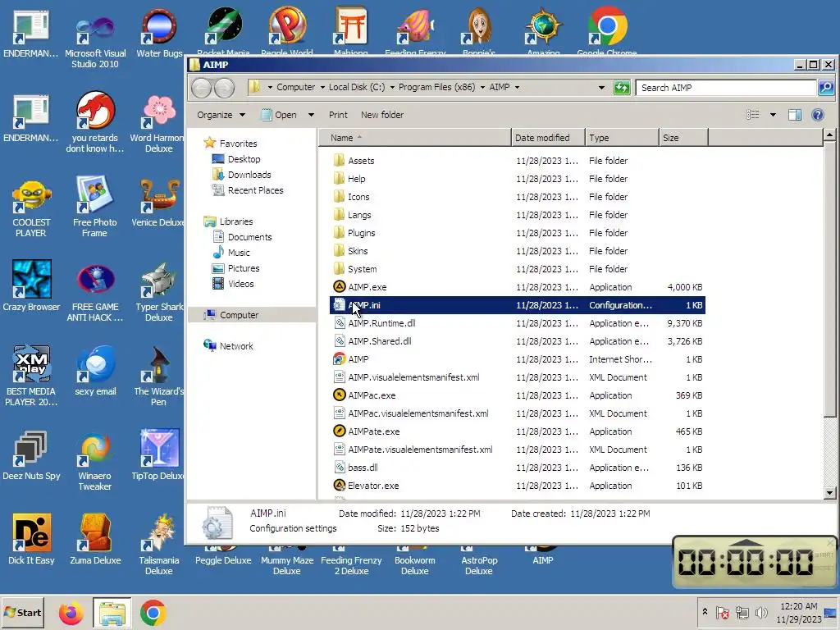840x630 pixels.
Task: Sort by the Date modified column
Action: coord(548,138)
